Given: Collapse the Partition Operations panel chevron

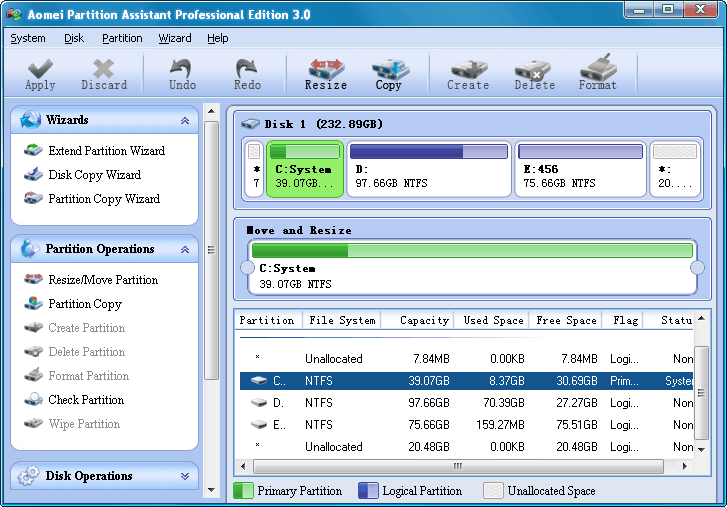Looking at the screenshot, I should pos(185,249).
